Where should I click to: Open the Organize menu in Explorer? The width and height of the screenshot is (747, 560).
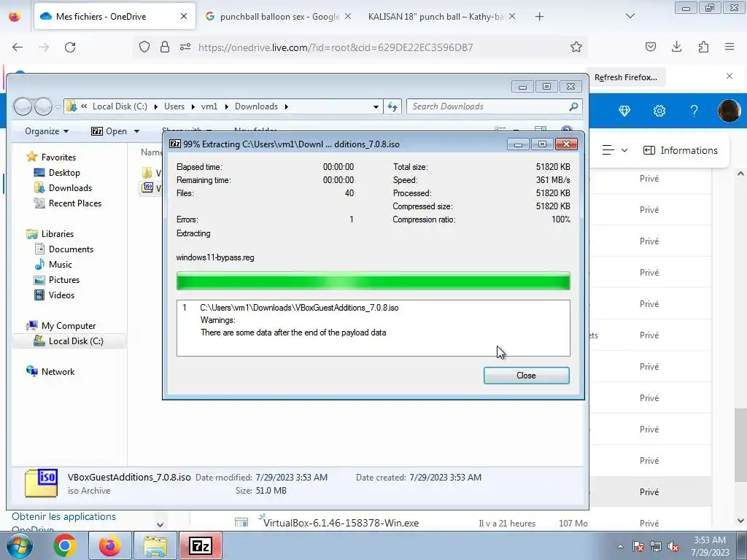point(47,131)
